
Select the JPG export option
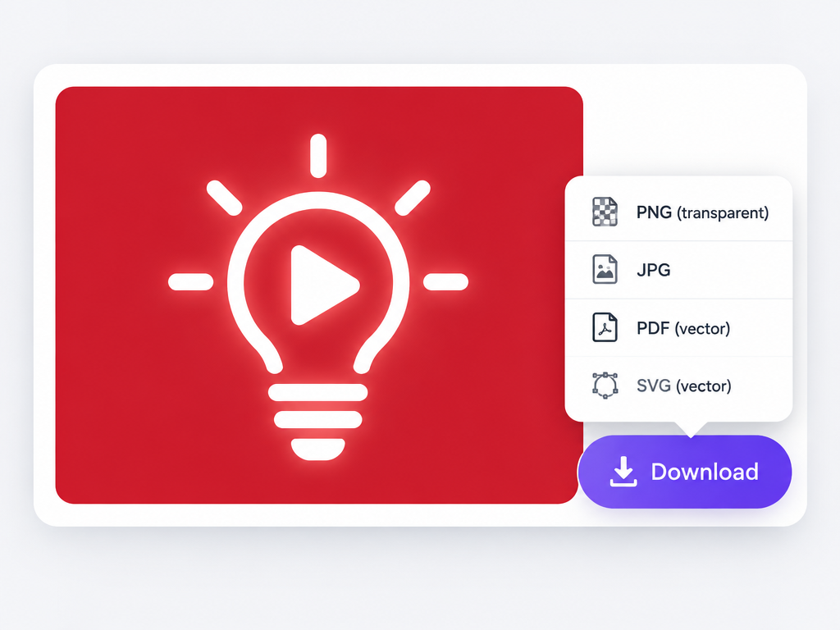pos(678,270)
